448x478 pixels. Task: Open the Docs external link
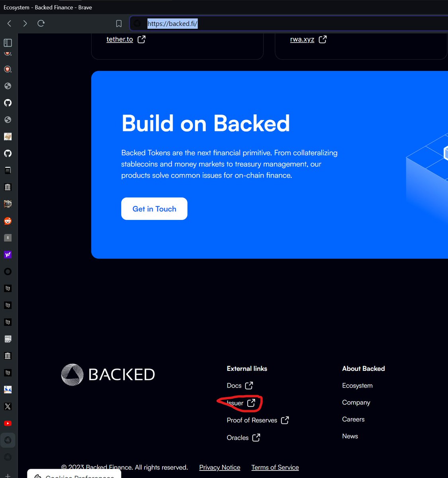240,385
